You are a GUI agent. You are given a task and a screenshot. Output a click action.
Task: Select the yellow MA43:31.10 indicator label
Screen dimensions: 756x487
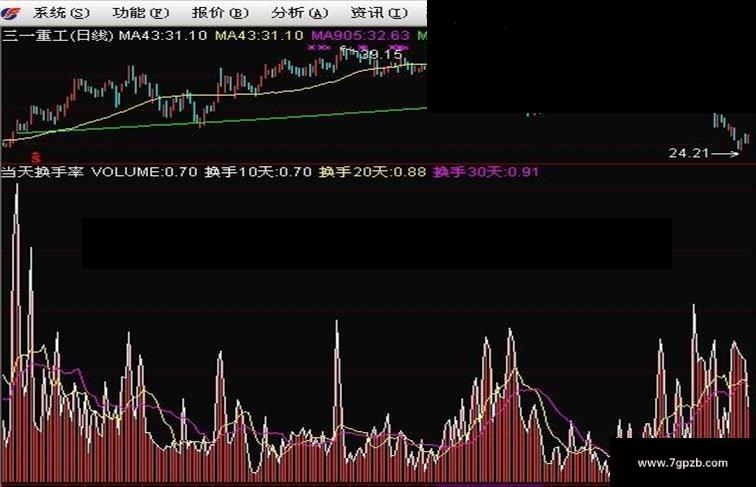pyautogui.click(x=259, y=36)
